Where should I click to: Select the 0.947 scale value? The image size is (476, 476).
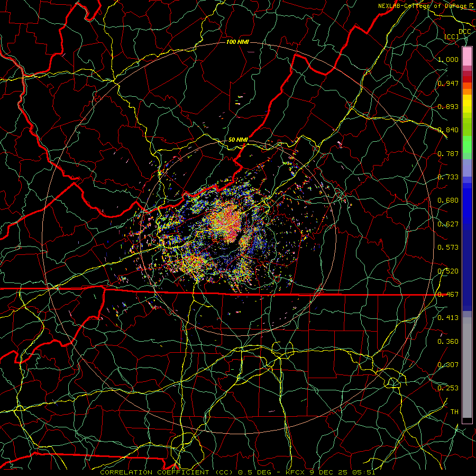448,83
